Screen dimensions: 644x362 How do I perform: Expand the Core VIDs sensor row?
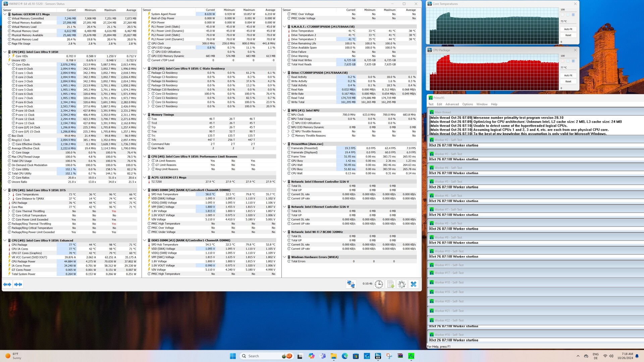point(9,56)
